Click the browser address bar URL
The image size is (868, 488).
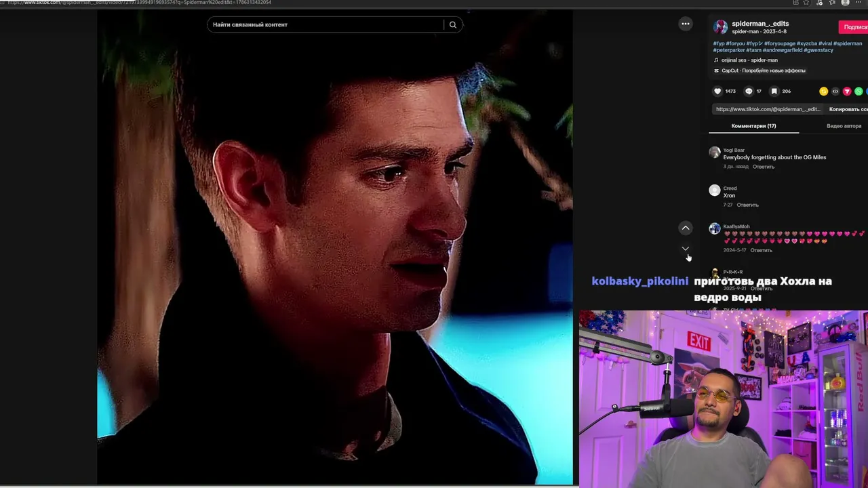coord(139,3)
